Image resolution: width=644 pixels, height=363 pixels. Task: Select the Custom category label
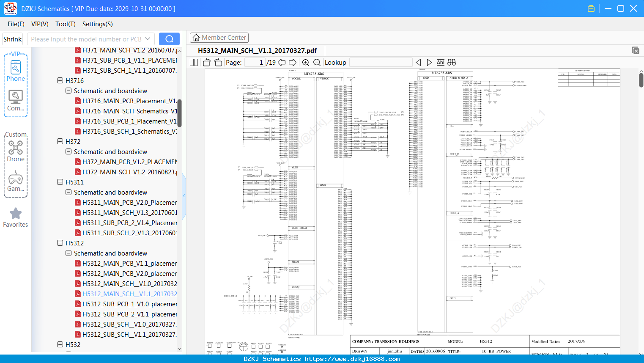tap(16, 135)
